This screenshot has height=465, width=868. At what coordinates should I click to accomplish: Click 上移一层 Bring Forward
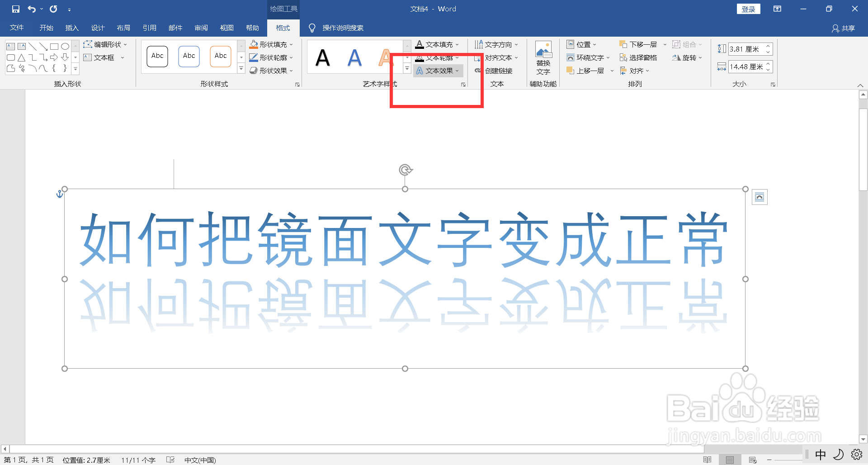coord(585,71)
